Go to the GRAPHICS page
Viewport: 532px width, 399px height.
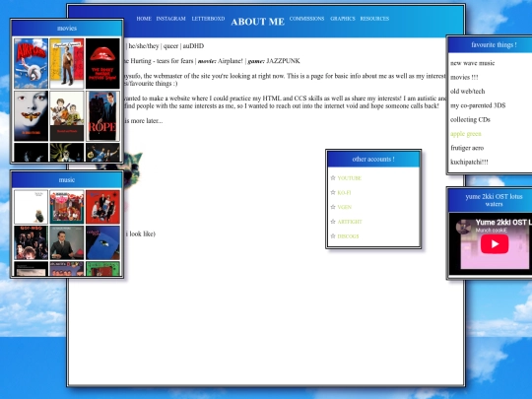point(343,19)
